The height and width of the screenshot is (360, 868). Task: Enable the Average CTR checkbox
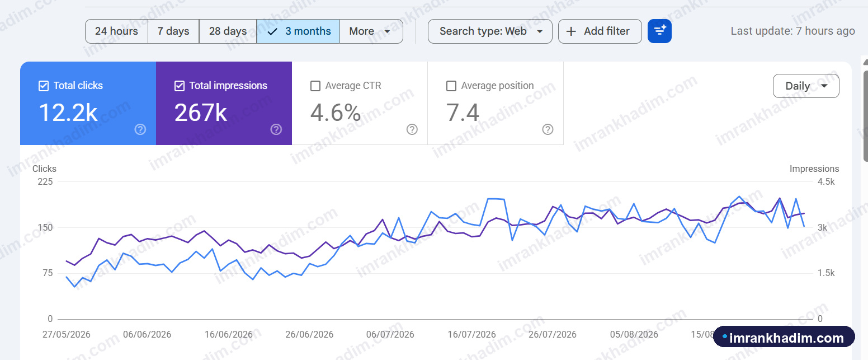[x=315, y=86]
